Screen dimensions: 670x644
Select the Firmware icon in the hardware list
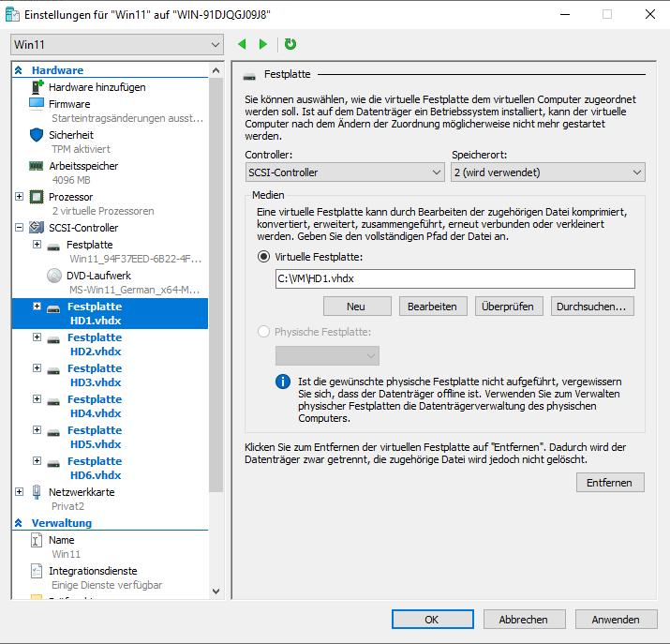37,104
